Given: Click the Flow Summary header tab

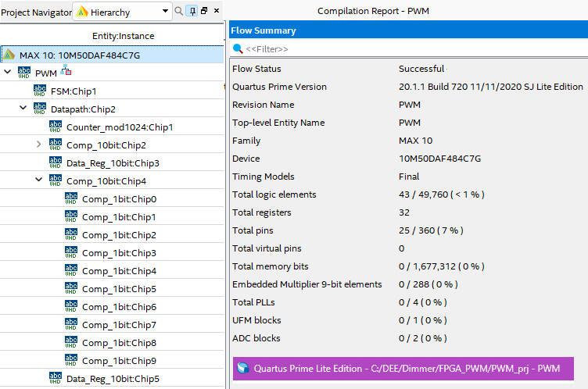Looking at the screenshot, I should [x=264, y=30].
